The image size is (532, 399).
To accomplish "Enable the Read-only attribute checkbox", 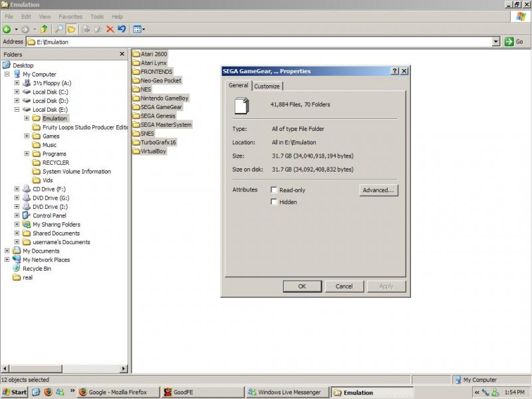I will [x=274, y=190].
